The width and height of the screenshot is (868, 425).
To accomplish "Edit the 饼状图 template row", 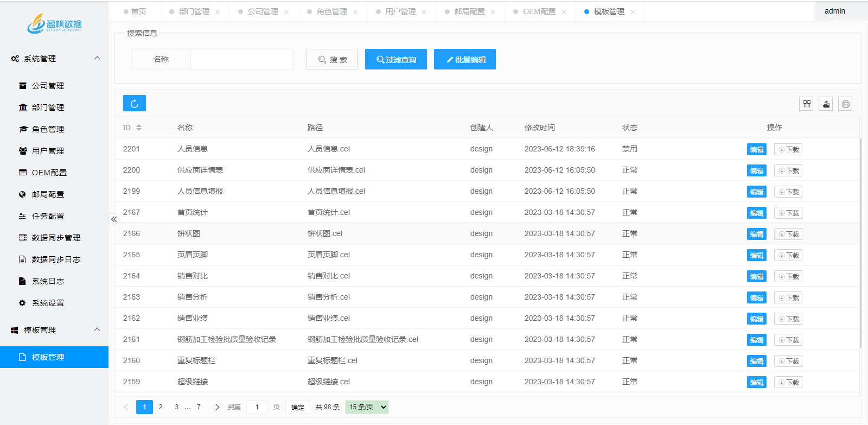I will (757, 234).
